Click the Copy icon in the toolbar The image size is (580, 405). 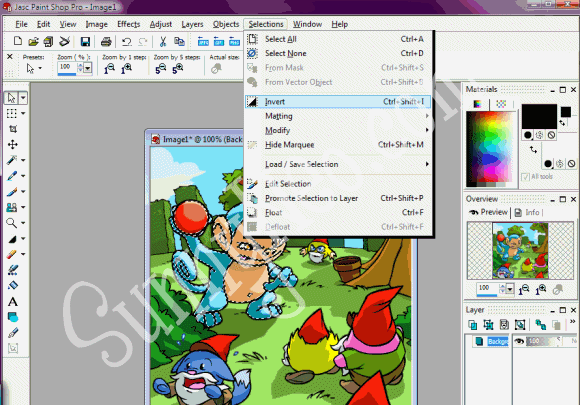click(179, 41)
